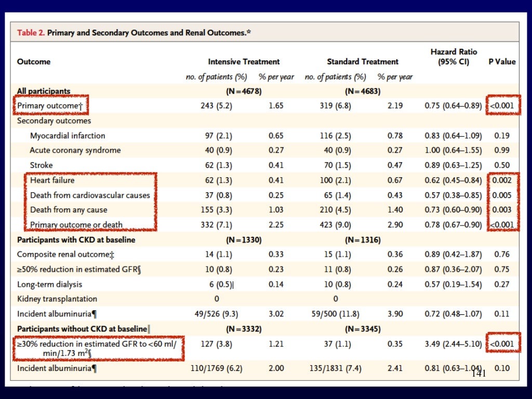
Task: Click P value '0.005' for cardiovascular death
Action: click(501, 195)
